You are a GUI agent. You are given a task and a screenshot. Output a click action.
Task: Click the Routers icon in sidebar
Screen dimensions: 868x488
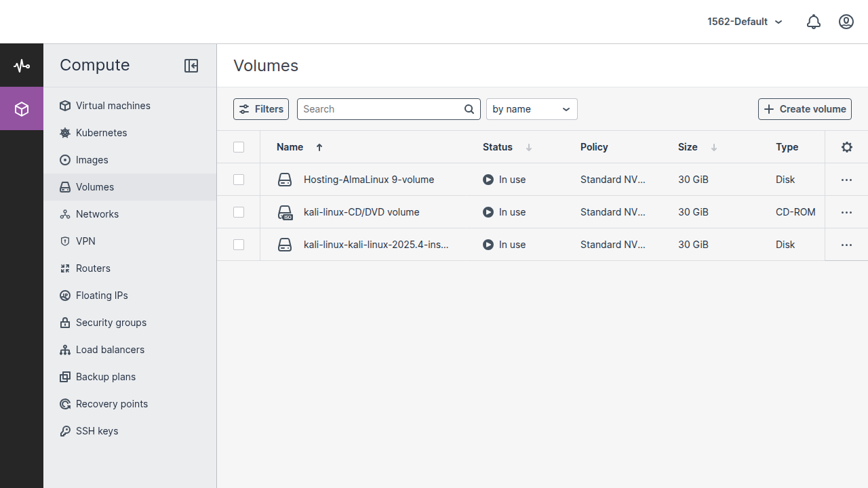pyautogui.click(x=65, y=268)
